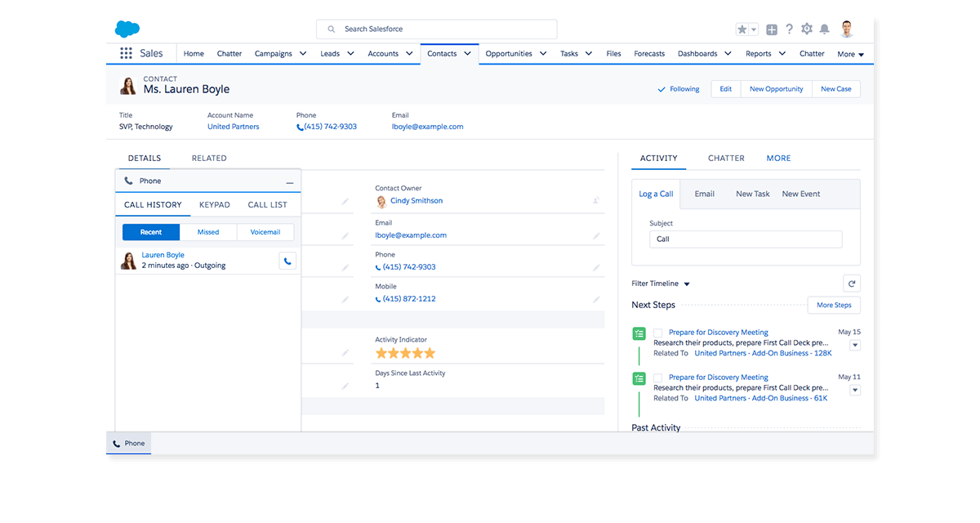This screenshot has height=523, width=980.
Task: Click the handset icon in Phone panel header
Action: click(x=128, y=181)
